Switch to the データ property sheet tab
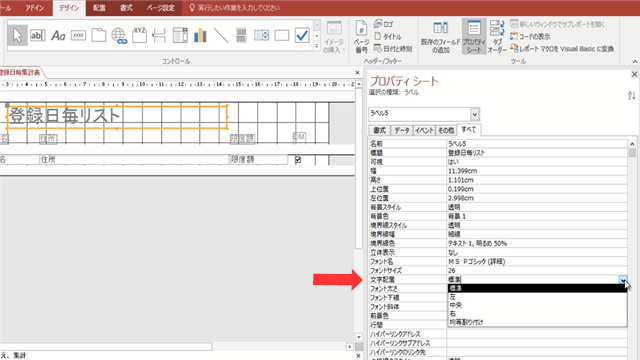The height and width of the screenshot is (360, 640). [402, 130]
